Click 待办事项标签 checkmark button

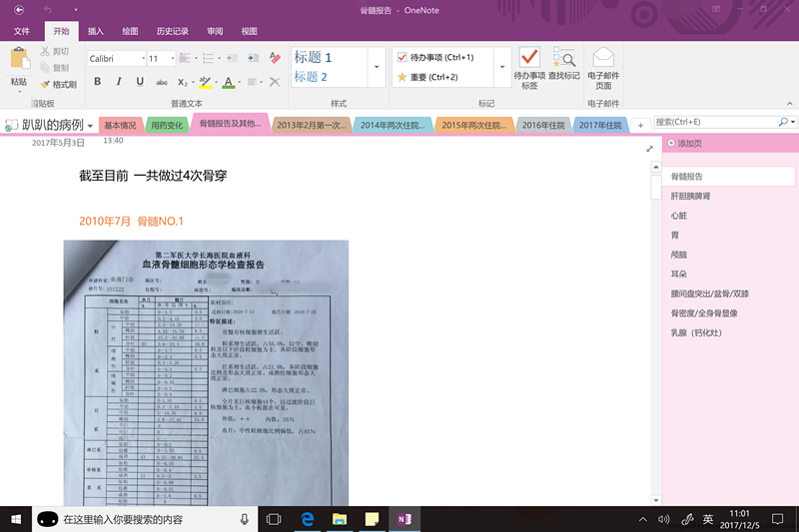pyautogui.click(x=529, y=68)
